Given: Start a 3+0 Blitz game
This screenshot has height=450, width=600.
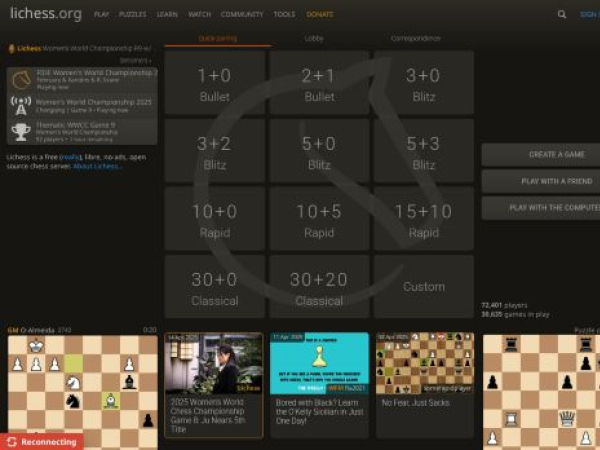Looking at the screenshot, I should tap(424, 83).
